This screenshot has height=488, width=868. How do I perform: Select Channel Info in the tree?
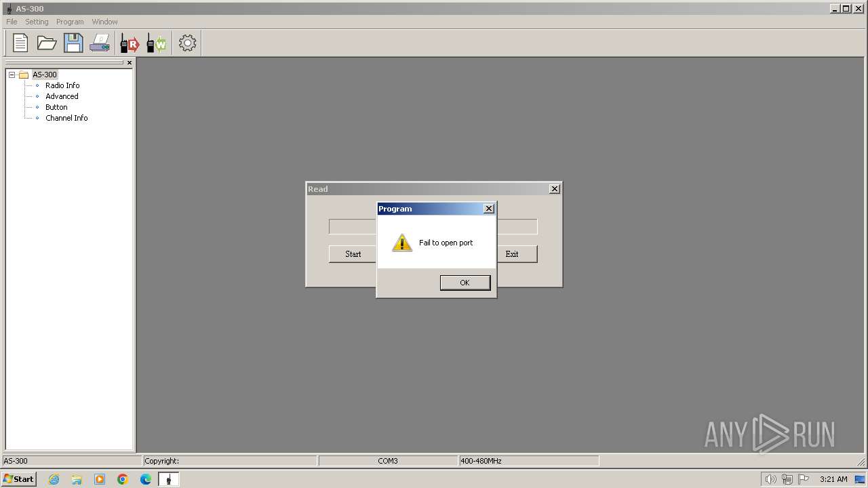[x=66, y=118]
